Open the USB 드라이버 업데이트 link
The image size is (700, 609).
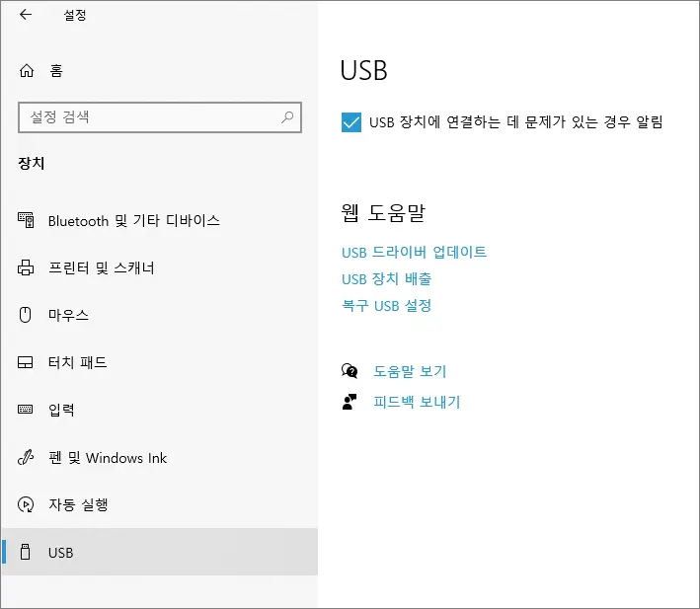pyautogui.click(x=414, y=252)
